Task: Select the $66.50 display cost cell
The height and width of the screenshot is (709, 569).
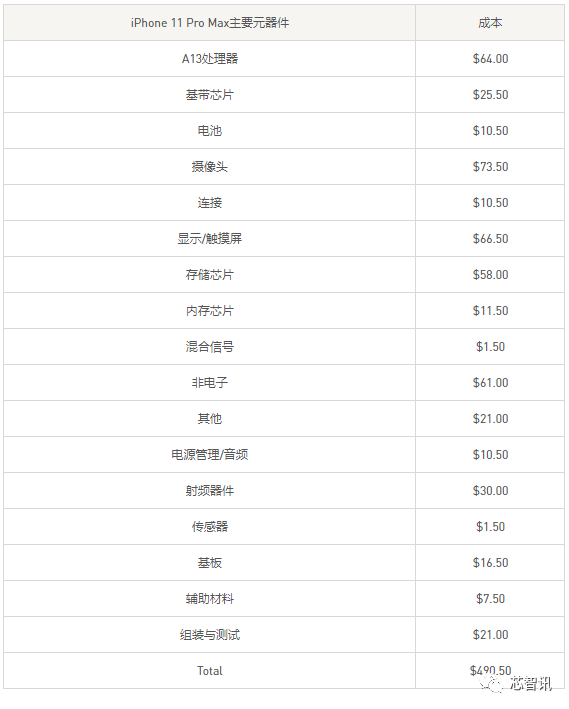Action: point(490,239)
